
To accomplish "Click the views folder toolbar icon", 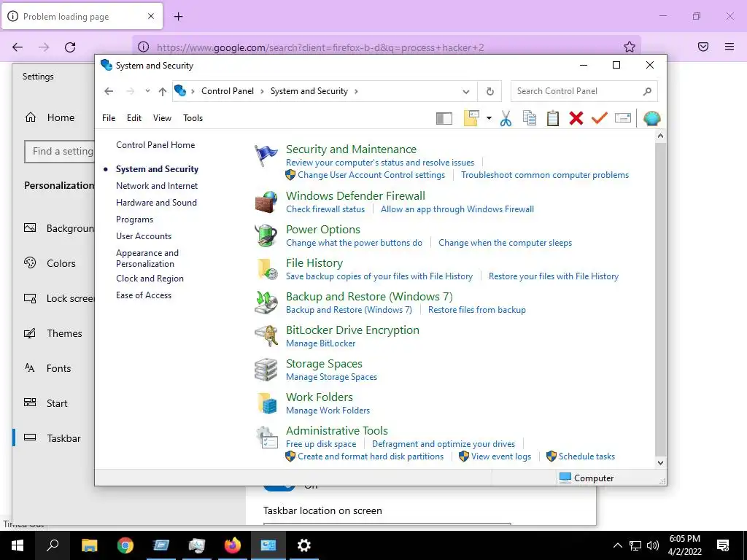I will [x=471, y=118].
